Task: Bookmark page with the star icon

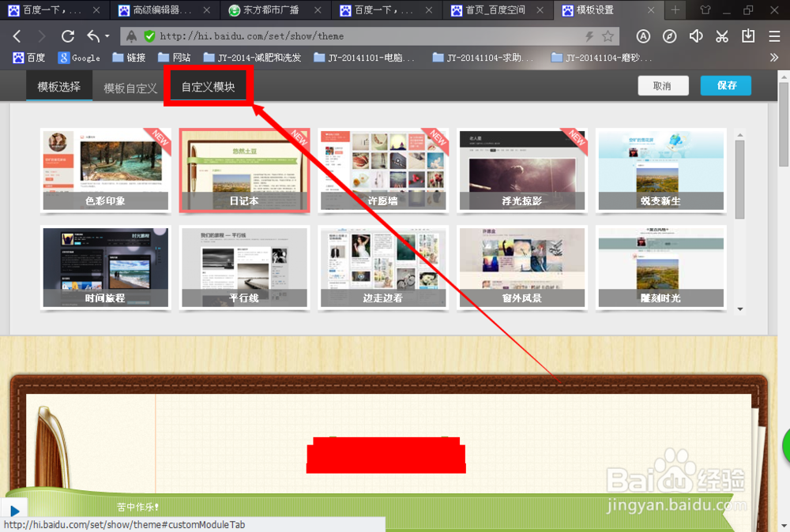Action: 608,36
